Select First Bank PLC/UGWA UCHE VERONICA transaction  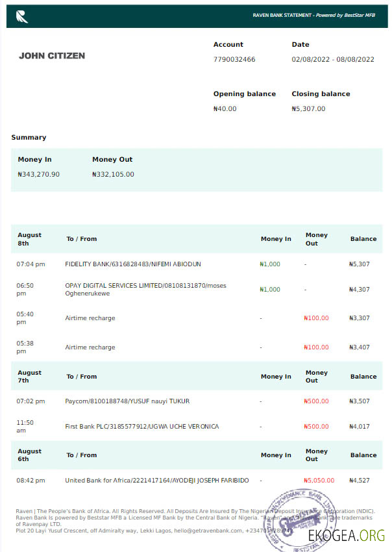[142, 426]
